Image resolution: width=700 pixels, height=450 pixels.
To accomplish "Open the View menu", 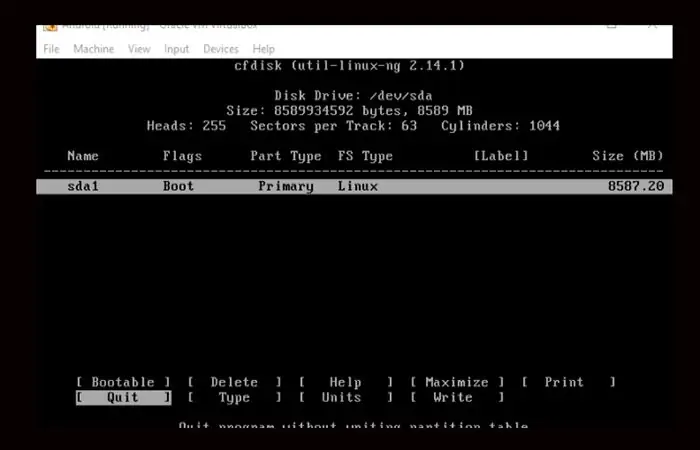I will 139,49.
